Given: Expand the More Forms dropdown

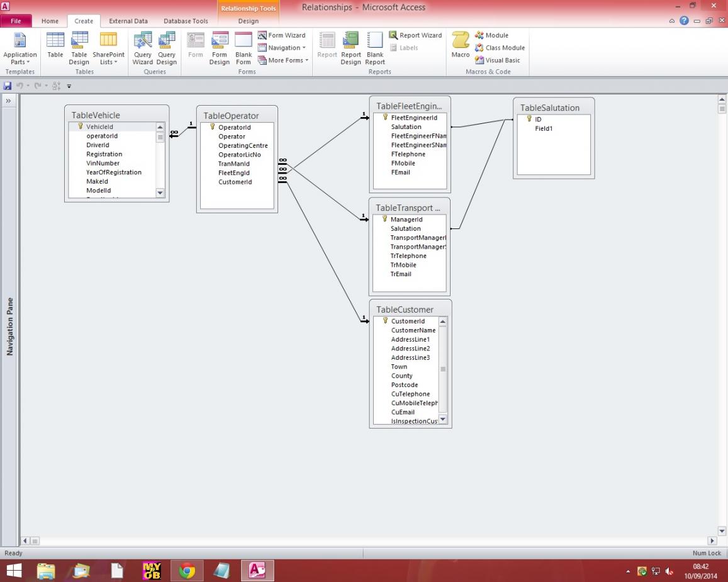Looking at the screenshot, I should coord(283,60).
